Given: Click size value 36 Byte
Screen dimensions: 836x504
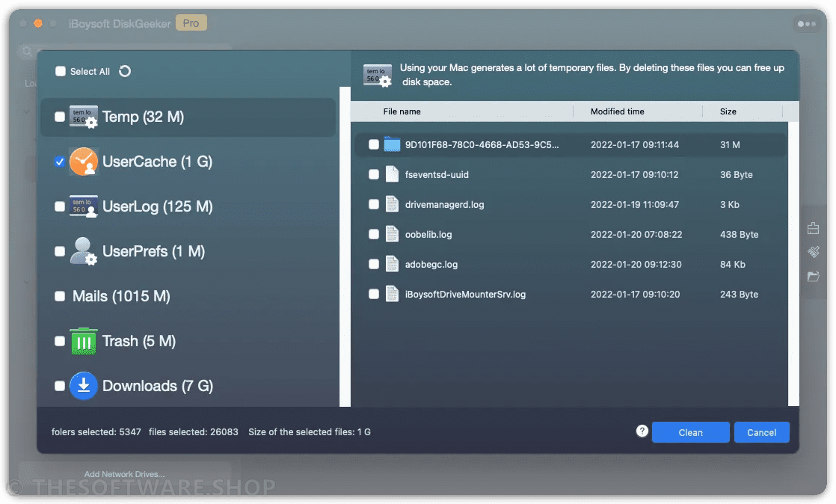Looking at the screenshot, I should click(737, 174).
